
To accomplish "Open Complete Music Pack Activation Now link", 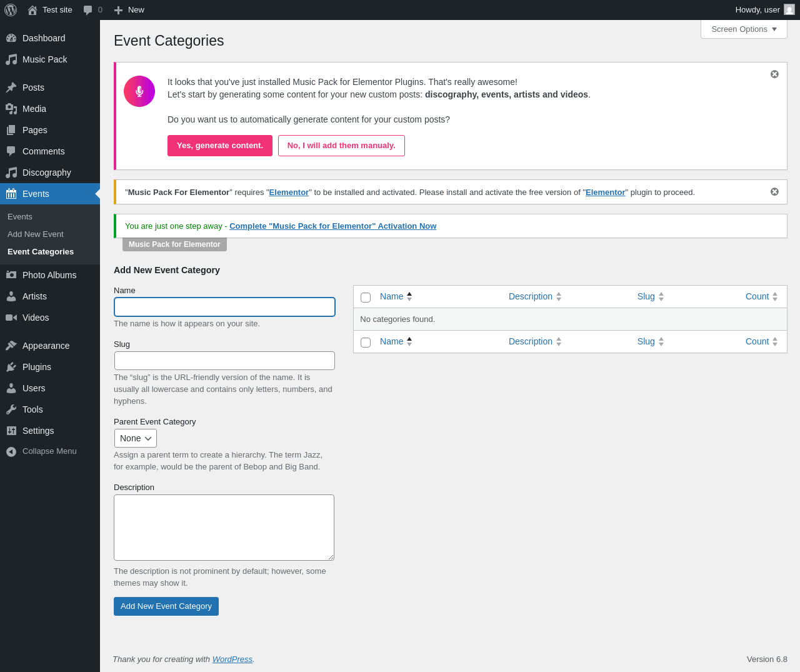I will point(332,226).
